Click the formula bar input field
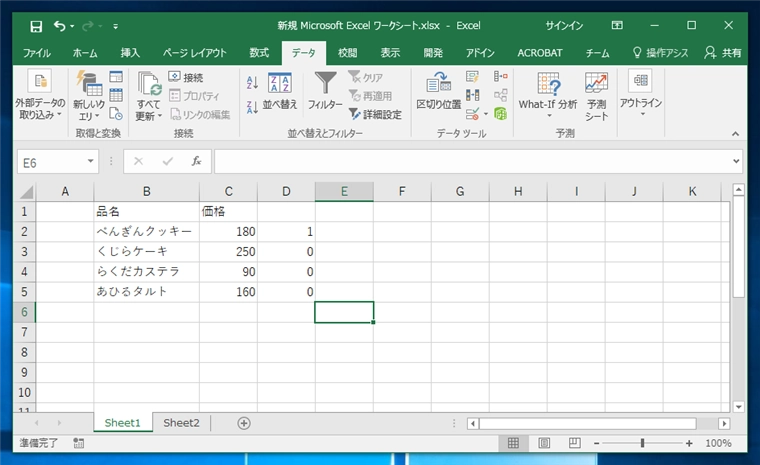 (x=473, y=161)
